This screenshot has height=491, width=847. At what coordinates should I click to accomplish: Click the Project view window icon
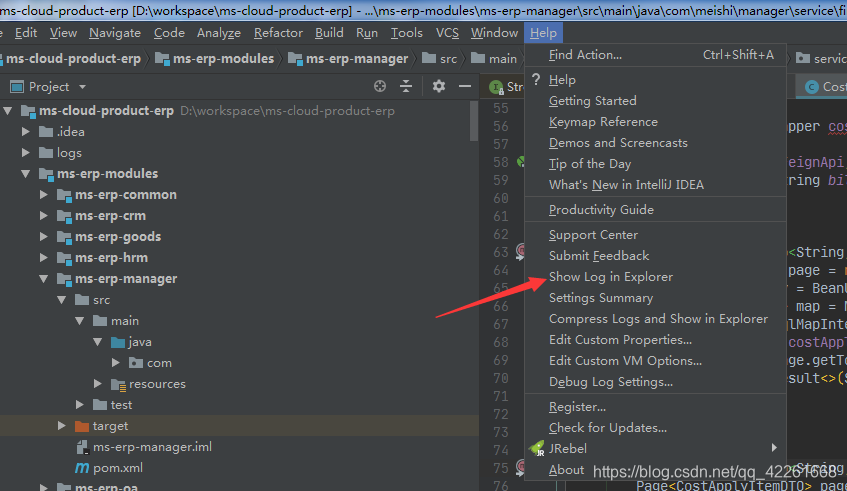tap(17, 86)
